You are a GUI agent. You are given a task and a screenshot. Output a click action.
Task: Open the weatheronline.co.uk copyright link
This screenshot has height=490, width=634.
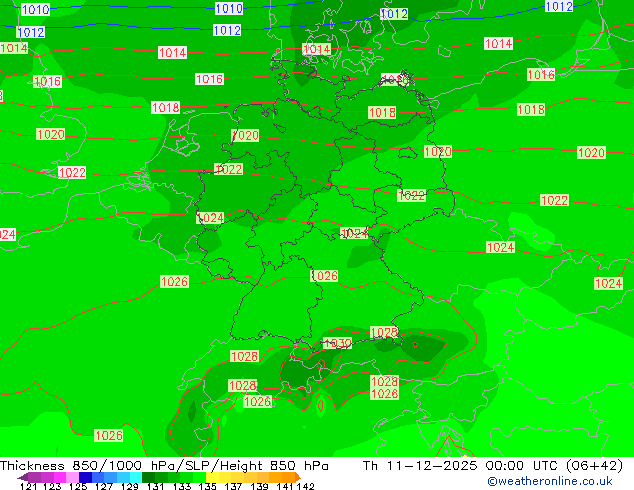(x=549, y=481)
